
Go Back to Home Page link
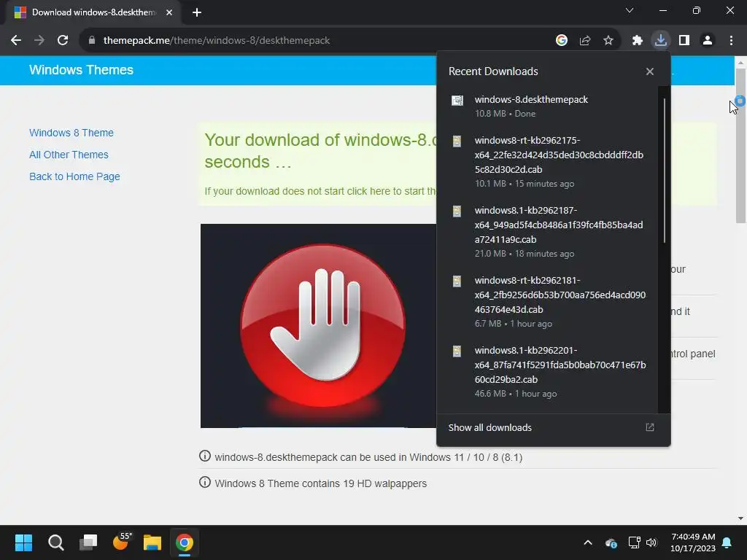(74, 176)
